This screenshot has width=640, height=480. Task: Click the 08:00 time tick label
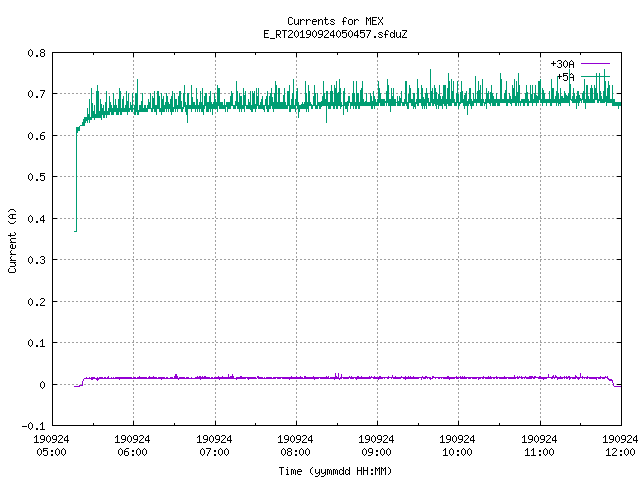[x=295, y=452]
